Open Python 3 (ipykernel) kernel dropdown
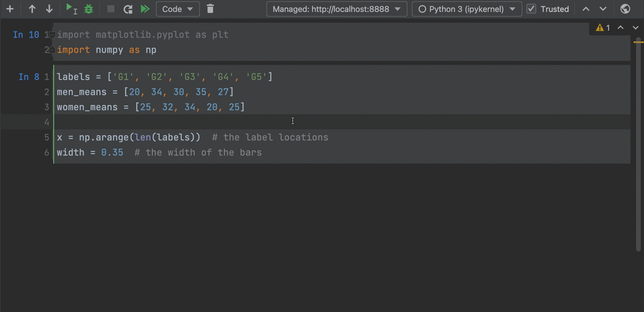The height and width of the screenshot is (312, 644). click(x=467, y=9)
